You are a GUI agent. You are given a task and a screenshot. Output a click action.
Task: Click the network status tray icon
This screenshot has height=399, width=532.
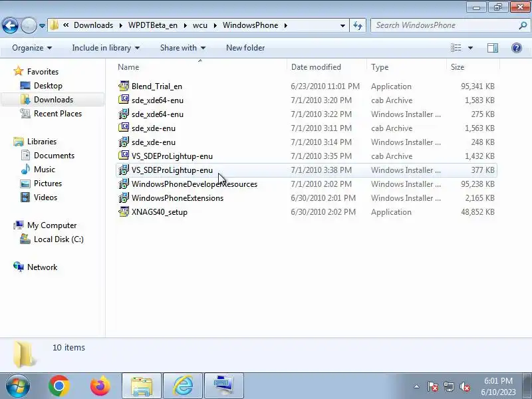point(448,386)
